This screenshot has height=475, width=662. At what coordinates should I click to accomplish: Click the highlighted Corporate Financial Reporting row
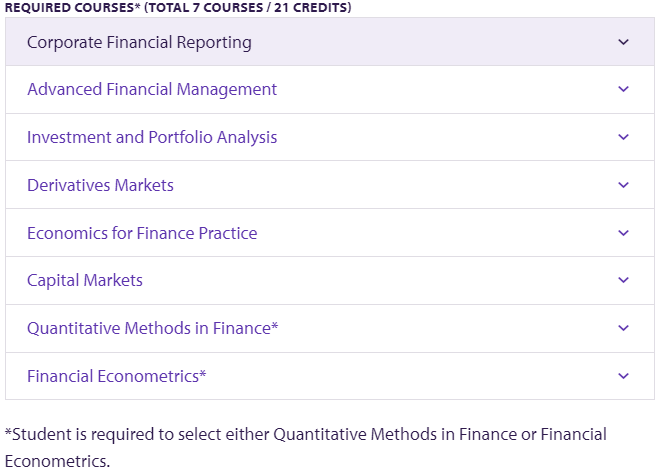(330, 42)
